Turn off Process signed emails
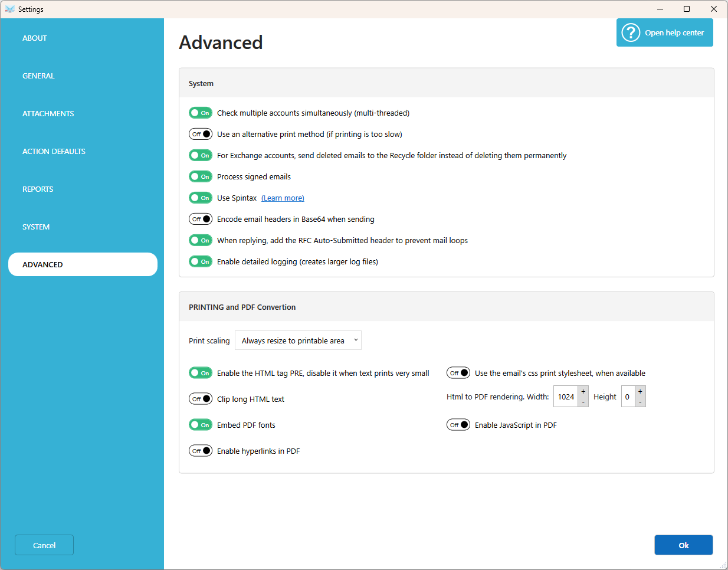728x570 pixels. point(201,176)
